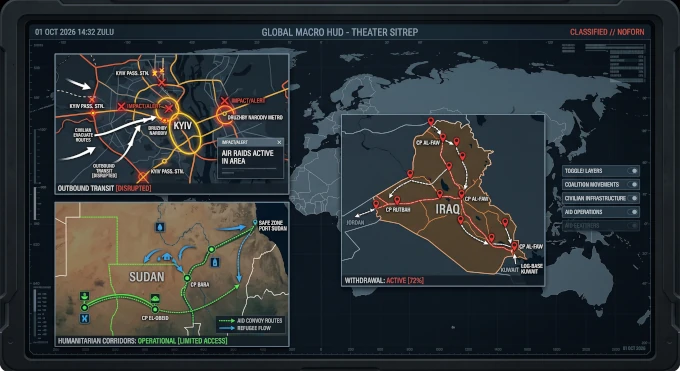Select the blue supply bottle icon near Sudan route
This screenshot has height=371, width=680.
click(x=215, y=263)
